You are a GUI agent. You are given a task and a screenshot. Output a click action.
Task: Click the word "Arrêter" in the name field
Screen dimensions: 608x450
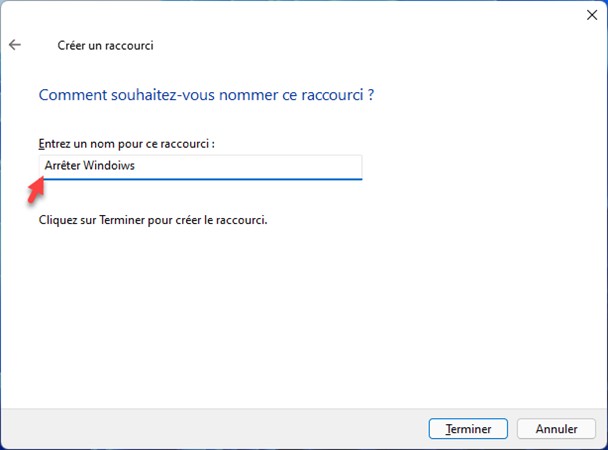(x=61, y=167)
